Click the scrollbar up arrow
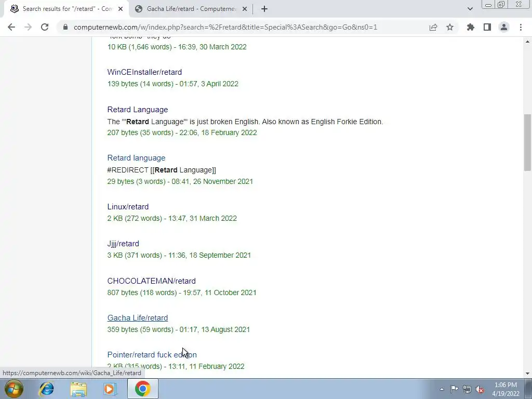The height and width of the screenshot is (399, 532). coord(527,42)
